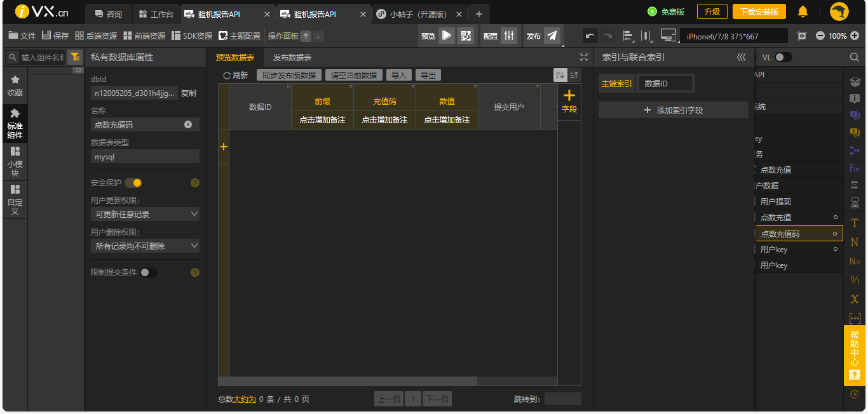
Task: Open the 小帖子（开源版）tab
Action: tap(419, 14)
